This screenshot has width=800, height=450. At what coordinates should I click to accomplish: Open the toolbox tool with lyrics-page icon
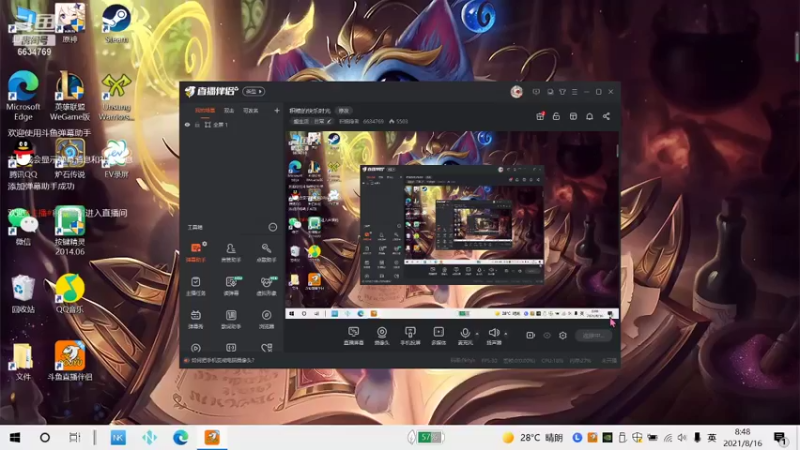point(231,319)
